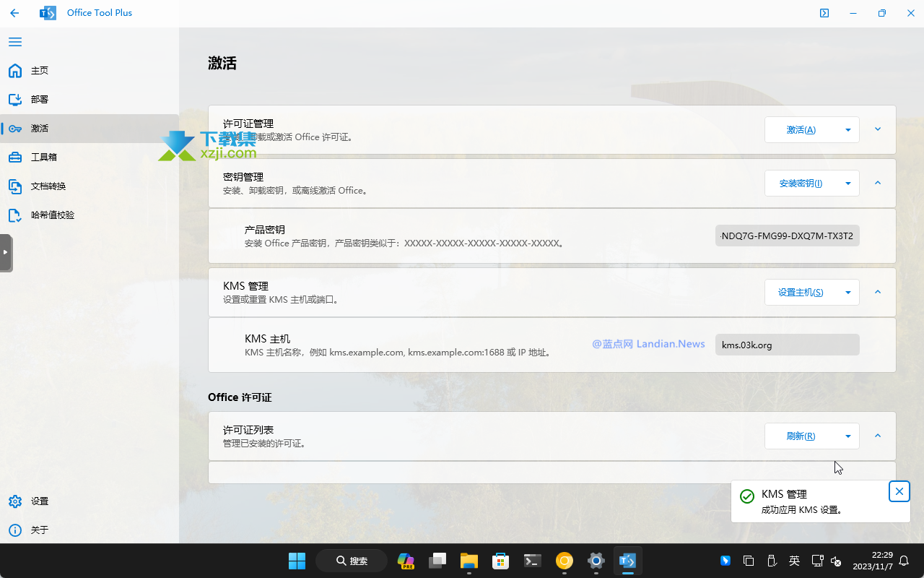Open File Explorer from taskbar
924x578 pixels.
coord(469,561)
